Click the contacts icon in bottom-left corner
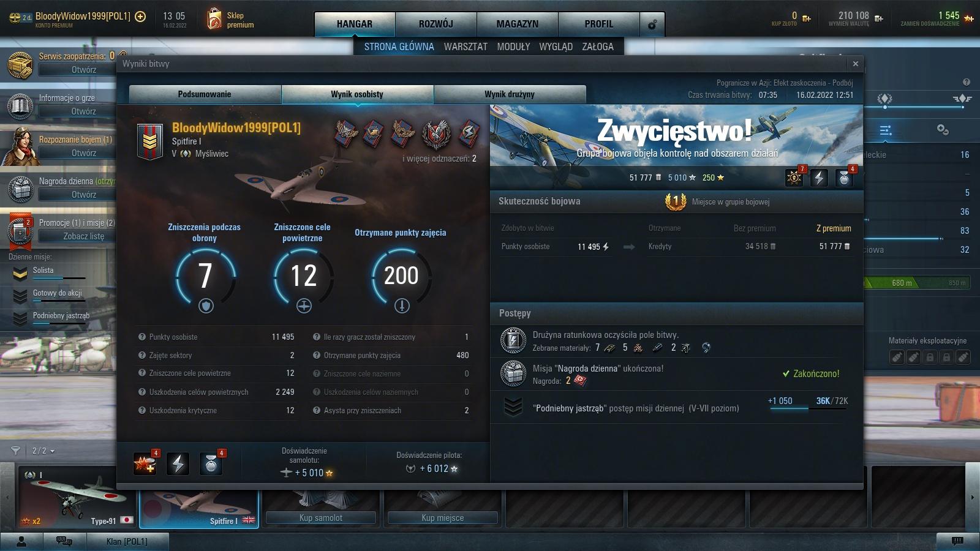This screenshot has width=980, height=551. click(x=21, y=541)
